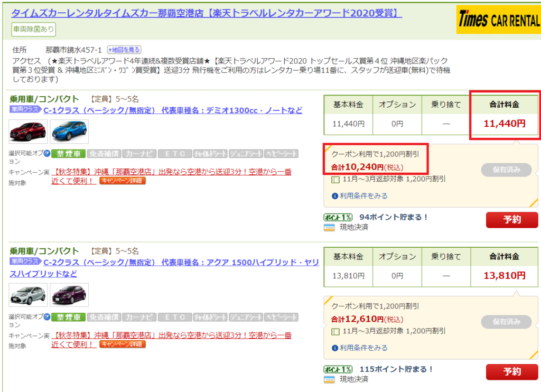The width and height of the screenshot is (541, 392).
Task: Click the ETC option badge for C-2 class
Action: point(175,317)
